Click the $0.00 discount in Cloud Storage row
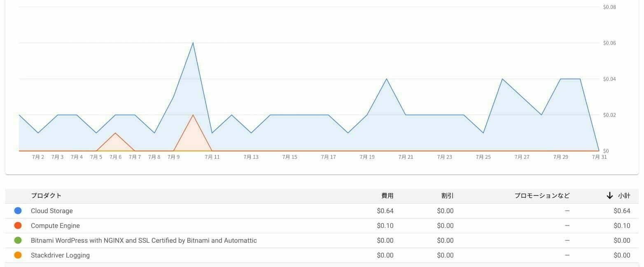The image size is (644, 267). coord(445,211)
